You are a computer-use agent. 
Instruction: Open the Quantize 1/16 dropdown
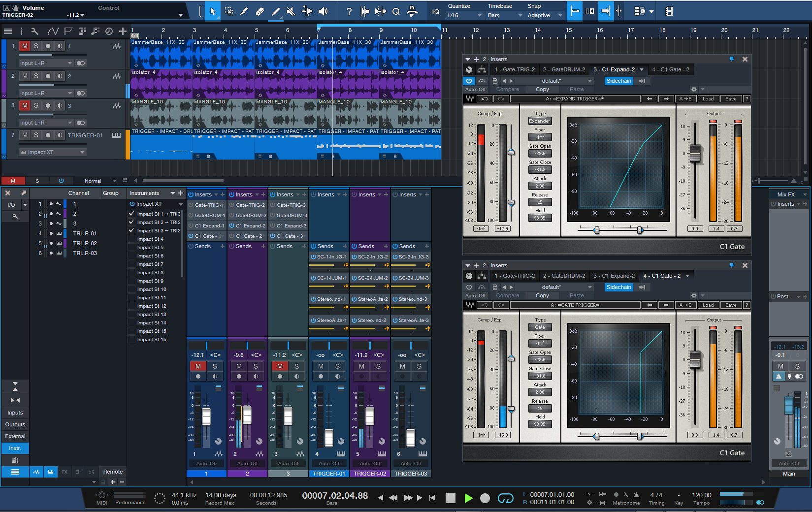[464, 15]
